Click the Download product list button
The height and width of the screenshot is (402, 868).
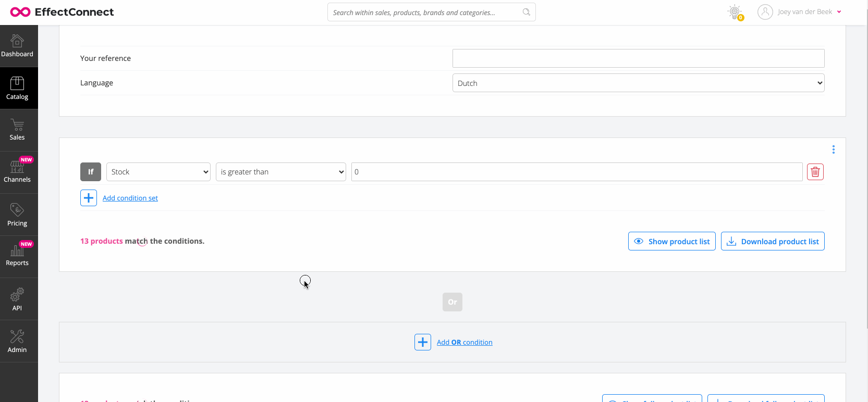[772, 242]
